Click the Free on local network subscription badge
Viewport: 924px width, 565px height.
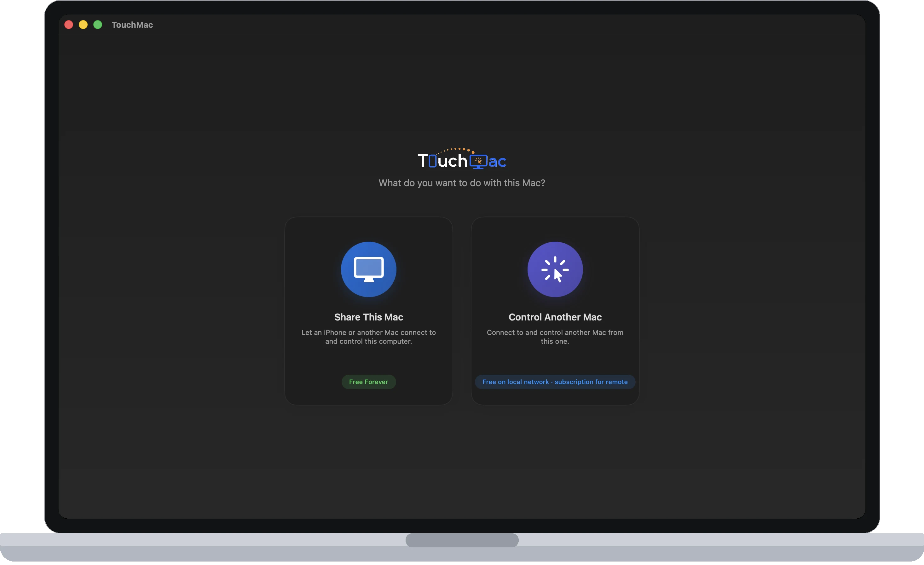[555, 382]
